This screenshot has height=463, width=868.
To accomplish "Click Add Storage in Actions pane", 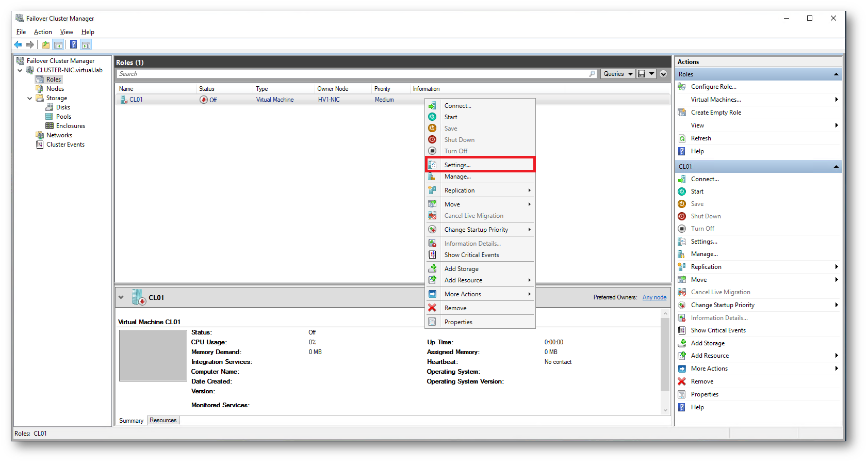I will pyautogui.click(x=708, y=343).
